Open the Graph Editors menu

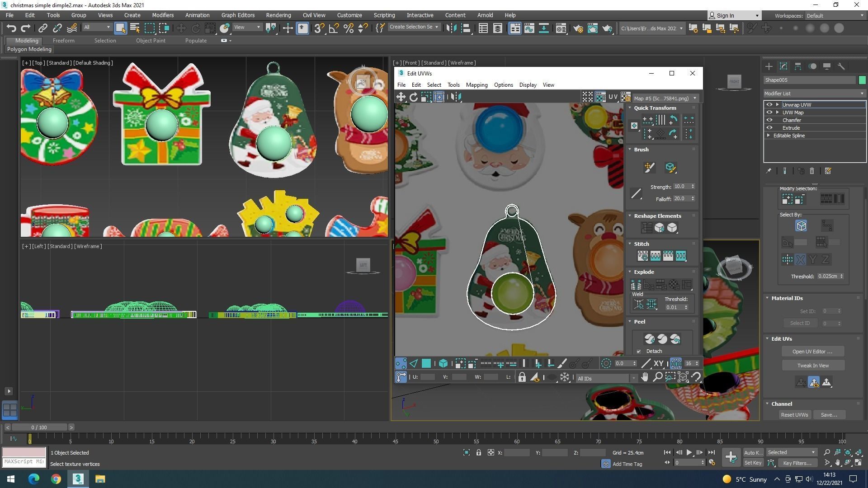pyautogui.click(x=238, y=15)
